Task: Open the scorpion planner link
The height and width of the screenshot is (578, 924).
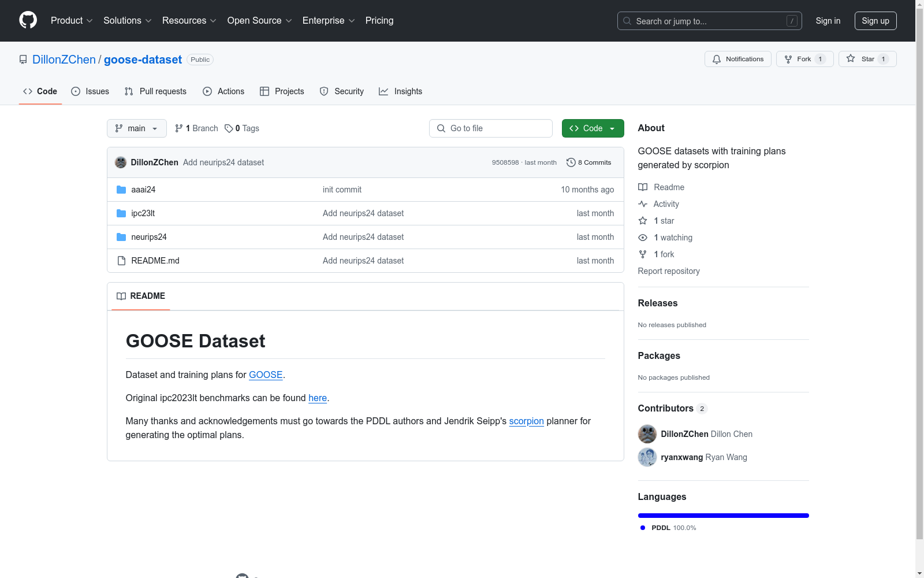Action: pyautogui.click(x=527, y=421)
